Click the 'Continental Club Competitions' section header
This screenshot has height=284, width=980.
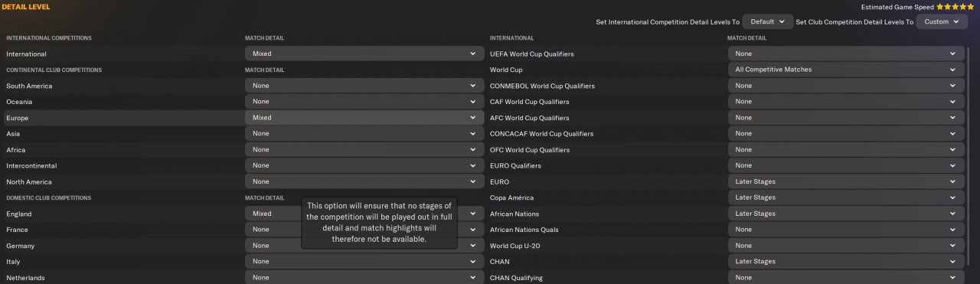tap(54, 70)
